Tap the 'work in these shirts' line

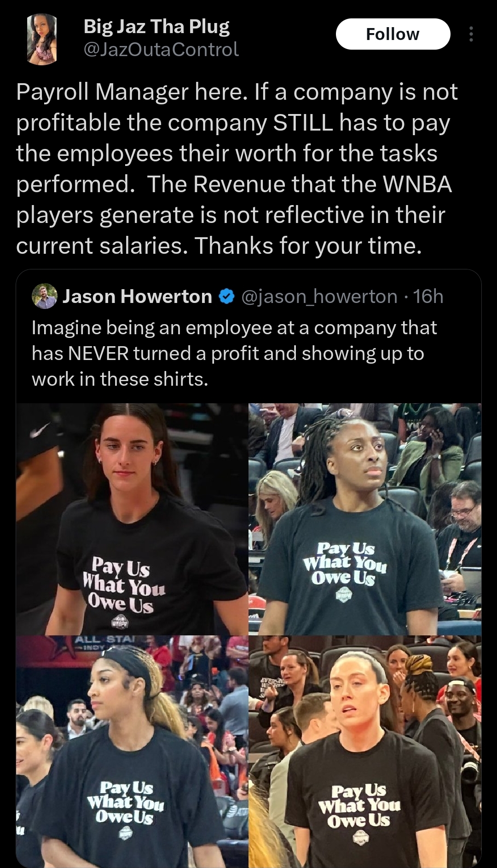[x=120, y=379]
